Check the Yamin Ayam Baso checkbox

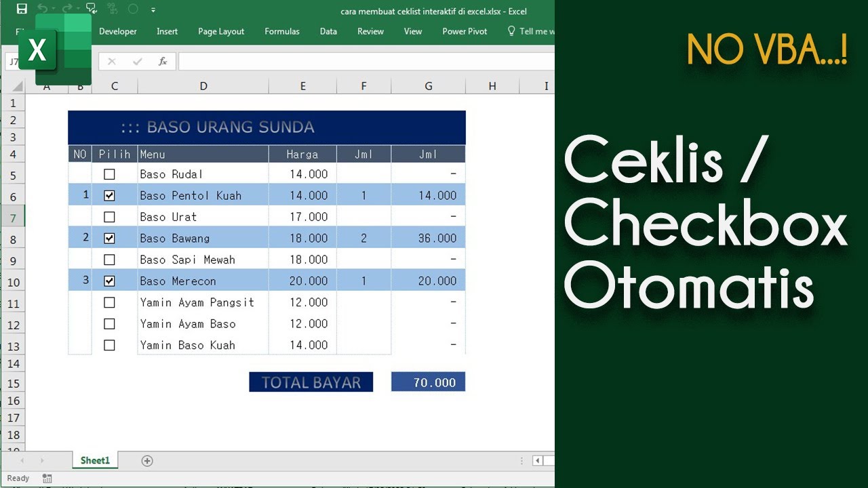[x=109, y=324]
